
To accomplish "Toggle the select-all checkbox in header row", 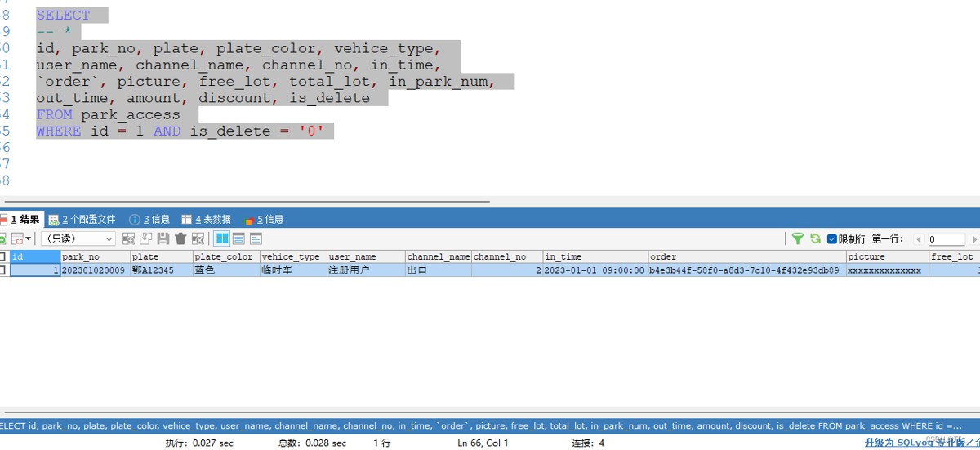I will click(2, 256).
